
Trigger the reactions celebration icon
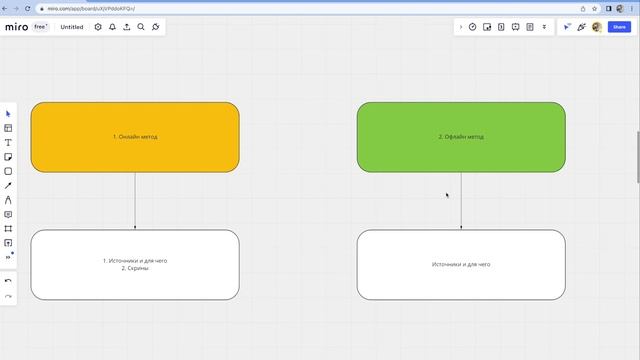tap(581, 27)
